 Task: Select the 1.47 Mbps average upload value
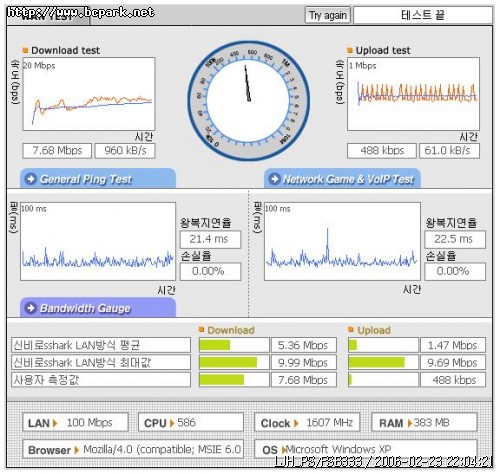[453, 345]
